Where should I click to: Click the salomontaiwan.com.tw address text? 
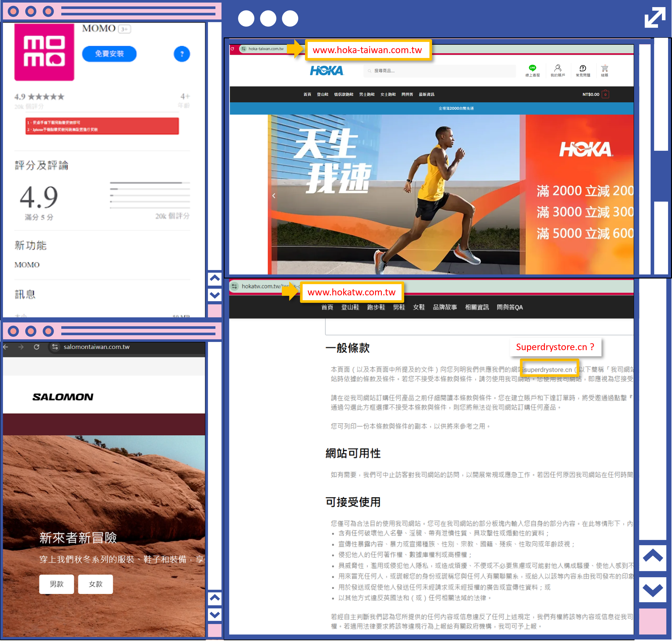97,347
